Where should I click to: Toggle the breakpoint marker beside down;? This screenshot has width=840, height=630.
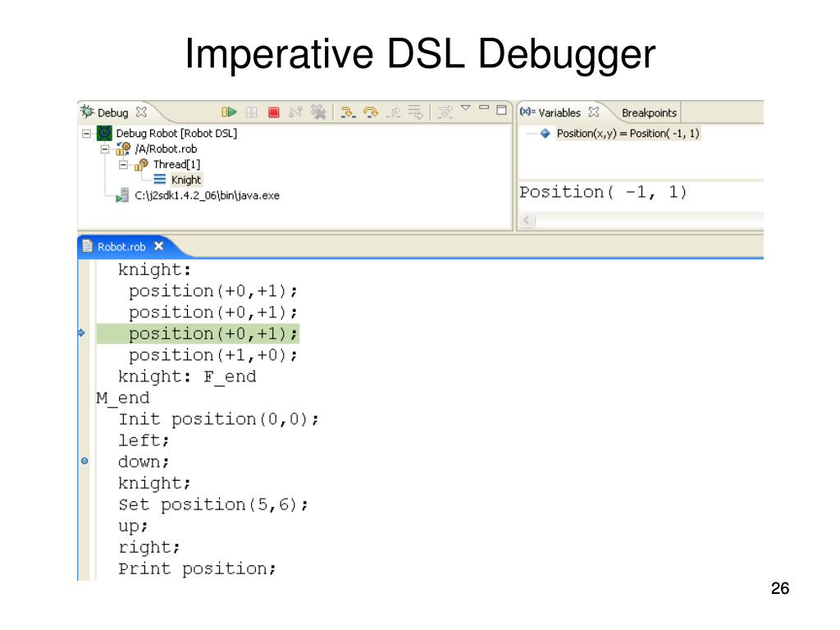84,461
